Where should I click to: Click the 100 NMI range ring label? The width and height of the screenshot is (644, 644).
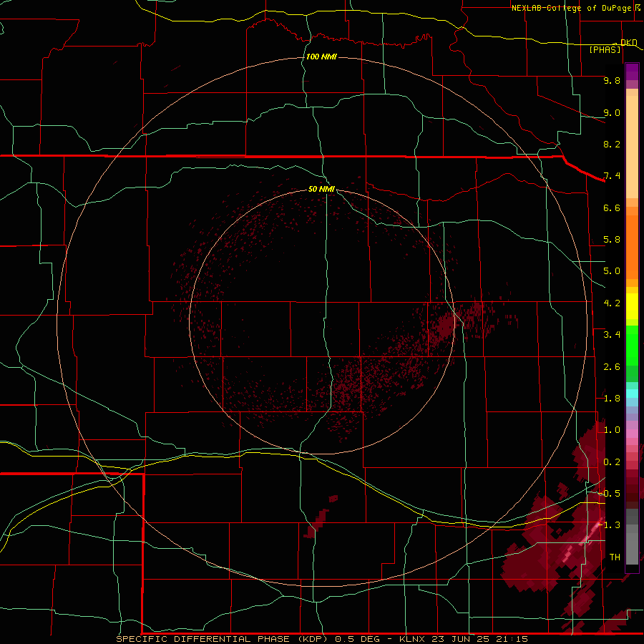click(x=321, y=57)
